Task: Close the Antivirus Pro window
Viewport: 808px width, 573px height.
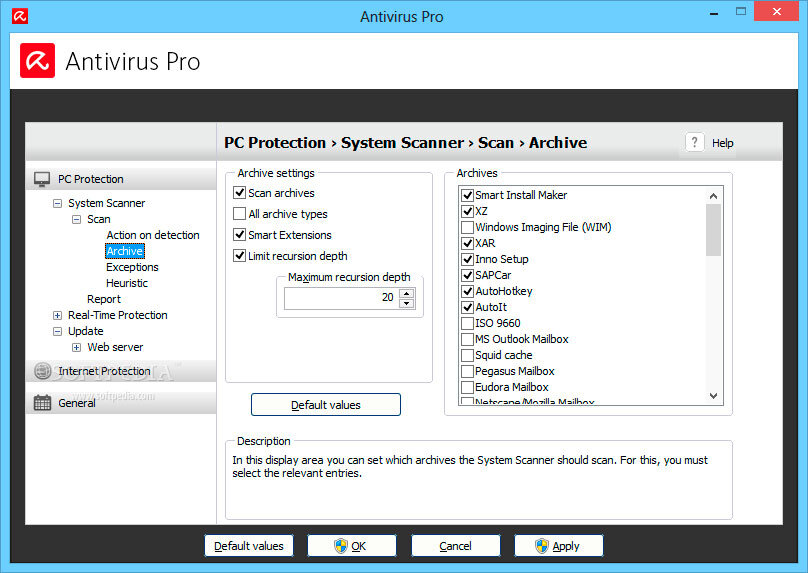Action: tap(777, 11)
